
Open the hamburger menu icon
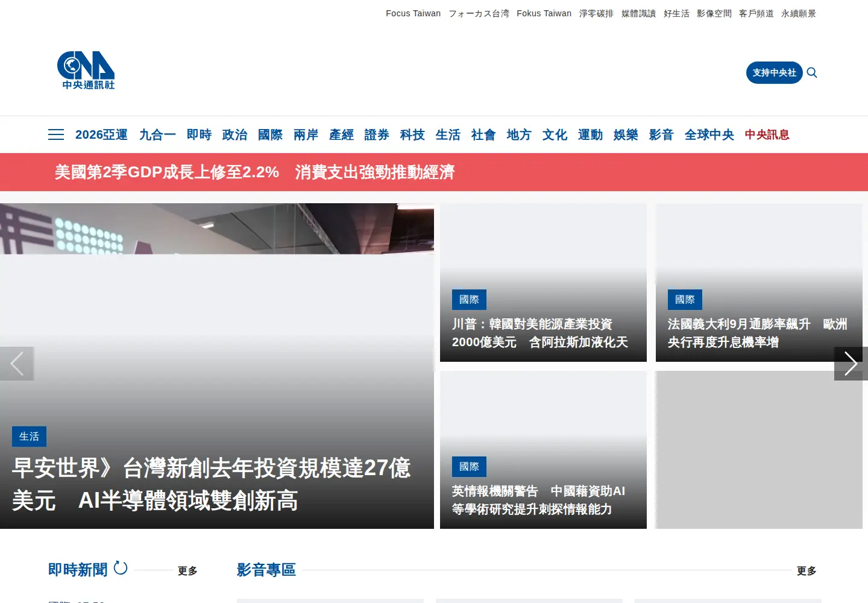(56, 134)
